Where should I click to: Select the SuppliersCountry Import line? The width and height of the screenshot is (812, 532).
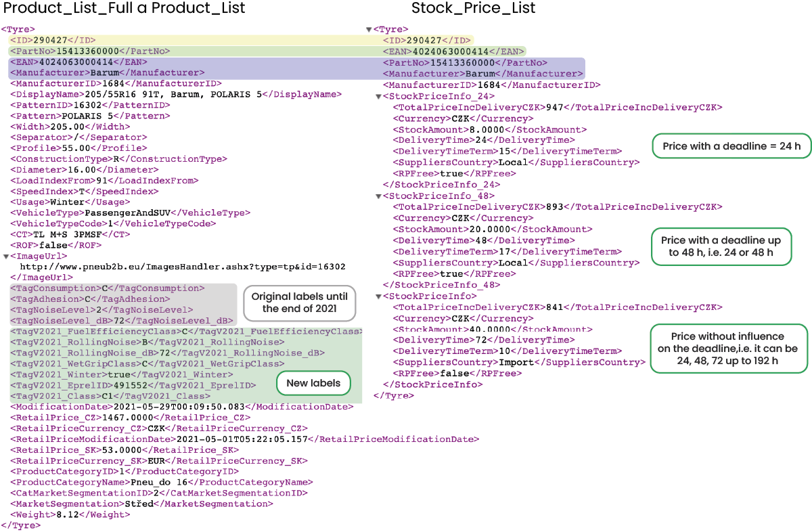[516, 362]
